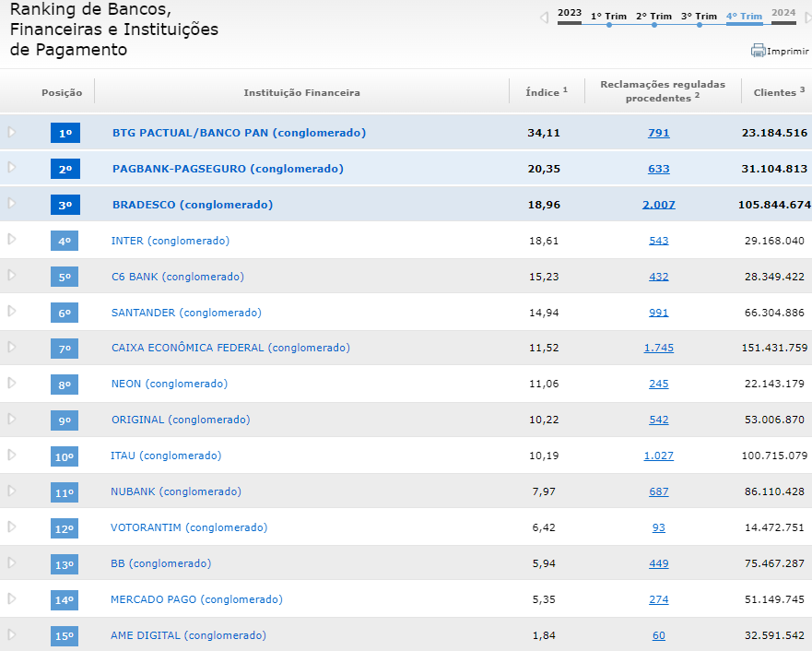Click complaints count 687 for Nubank

659,491
